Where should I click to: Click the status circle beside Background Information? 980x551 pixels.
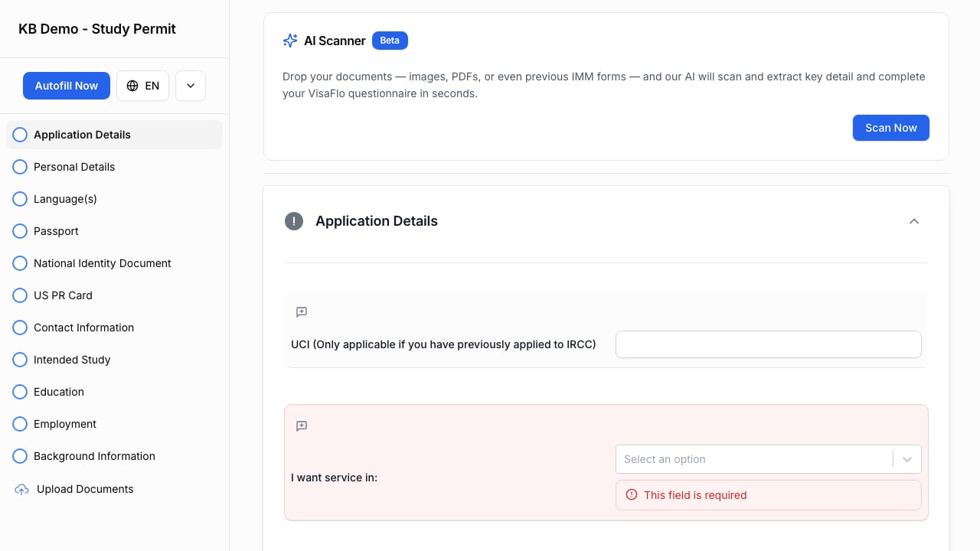(x=20, y=456)
